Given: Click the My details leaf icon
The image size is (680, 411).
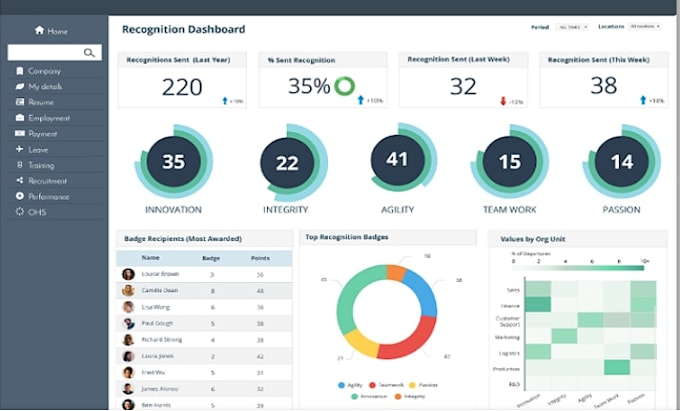Looking at the screenshot, I should [19, 87].
